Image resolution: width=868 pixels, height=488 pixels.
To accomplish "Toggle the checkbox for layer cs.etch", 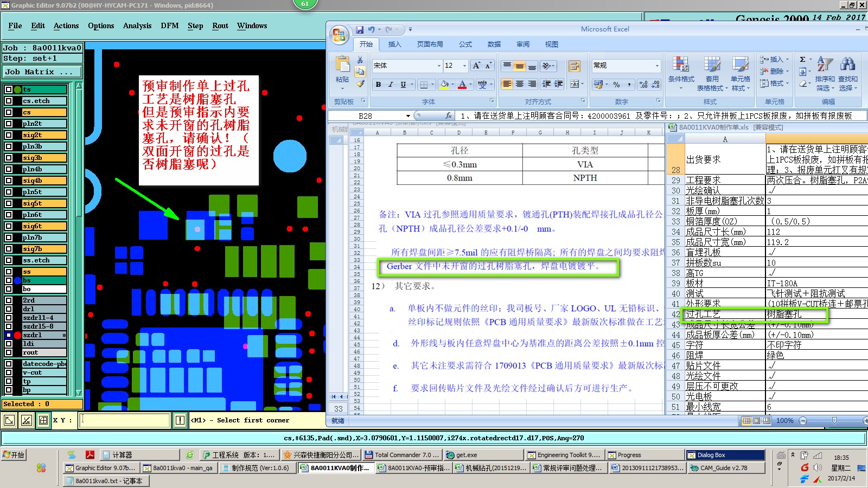I will [9, 101].
